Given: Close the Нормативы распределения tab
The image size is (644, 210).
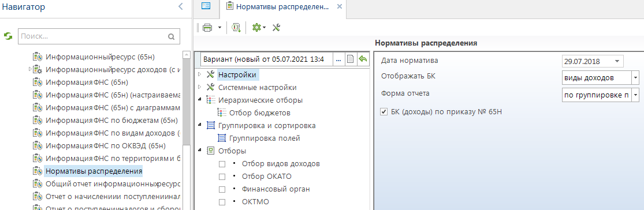Looking at the screenshot, I should (x=339, y=6).
